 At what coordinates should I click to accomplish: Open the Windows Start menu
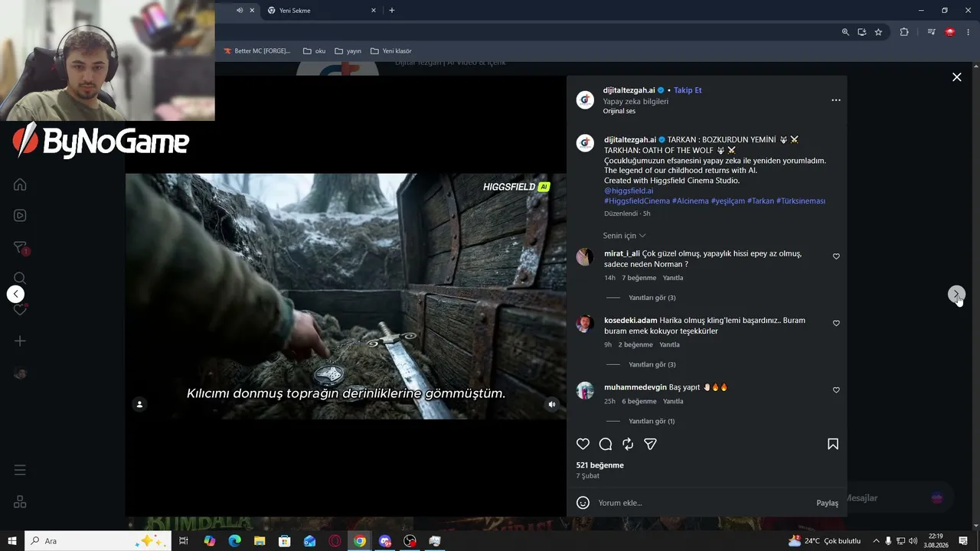(12, 541)
